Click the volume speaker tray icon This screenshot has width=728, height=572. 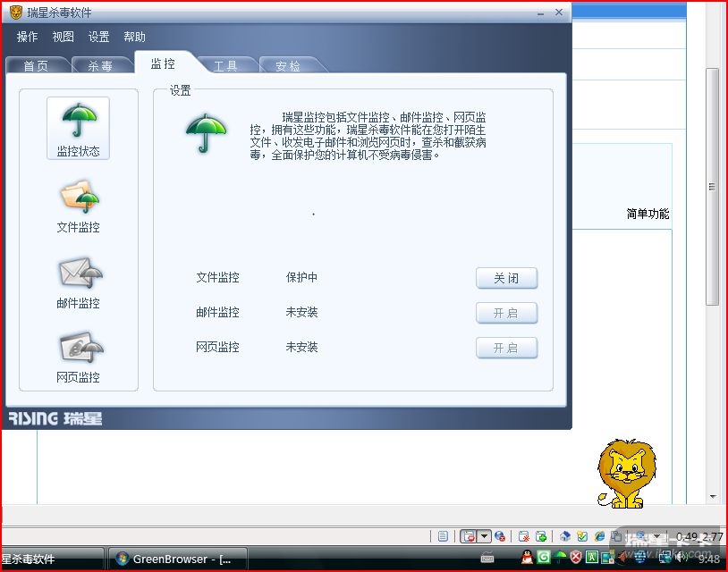tap(682, 557)
